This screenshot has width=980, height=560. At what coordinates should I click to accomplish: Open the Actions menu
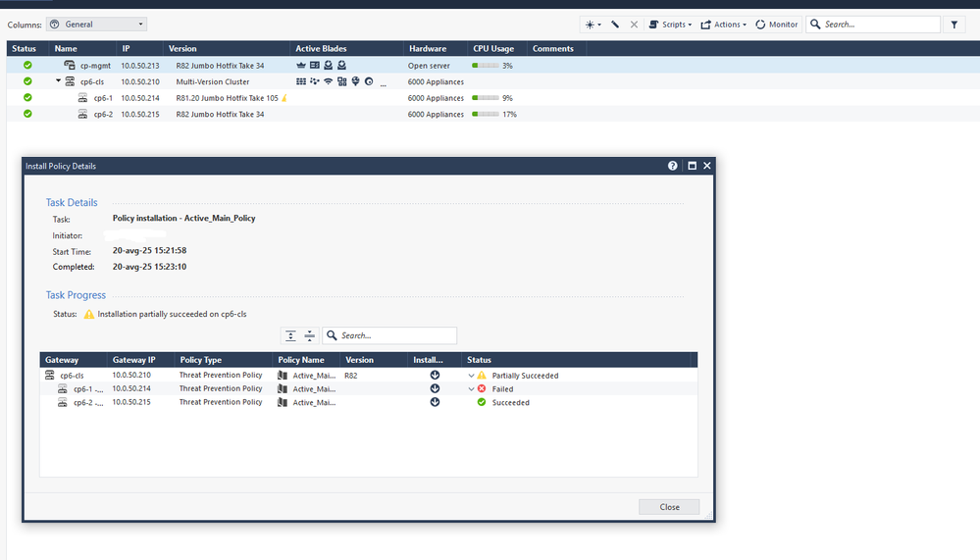(x=723, y=25)
